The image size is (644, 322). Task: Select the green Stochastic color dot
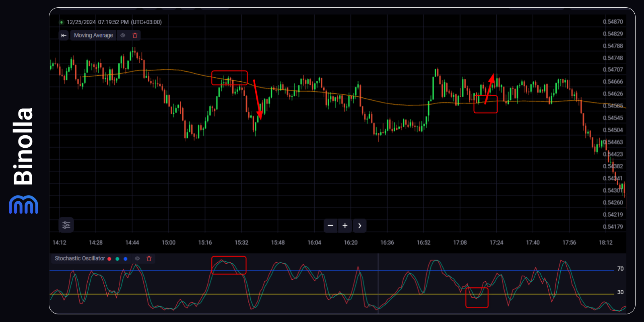118,259
